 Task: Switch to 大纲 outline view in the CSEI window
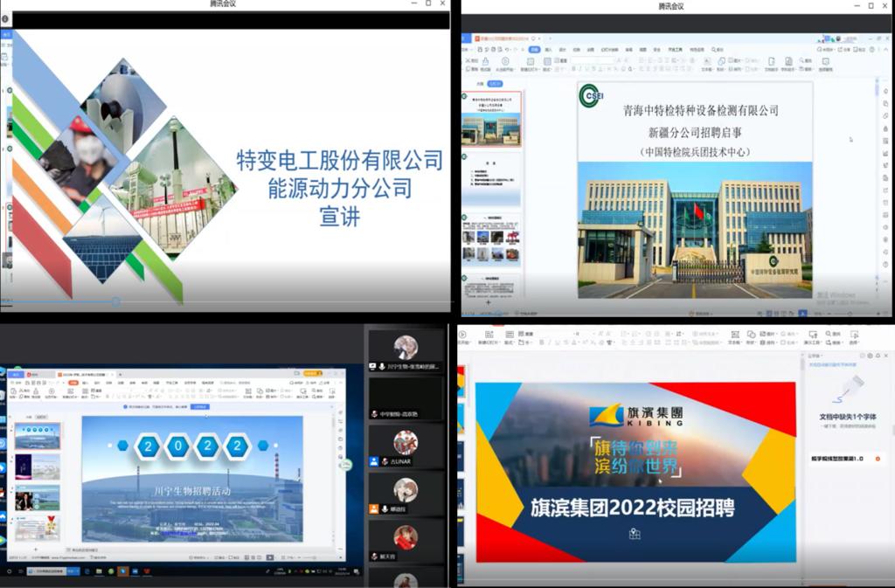point(480,84)
